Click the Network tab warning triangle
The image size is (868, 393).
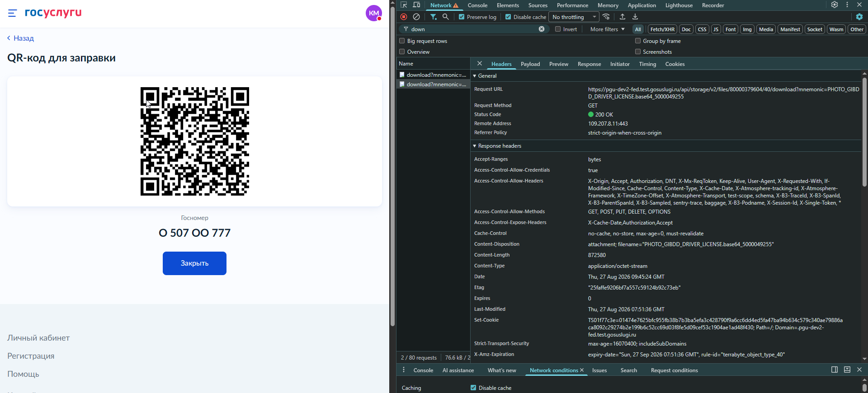(x=456, y=5)
